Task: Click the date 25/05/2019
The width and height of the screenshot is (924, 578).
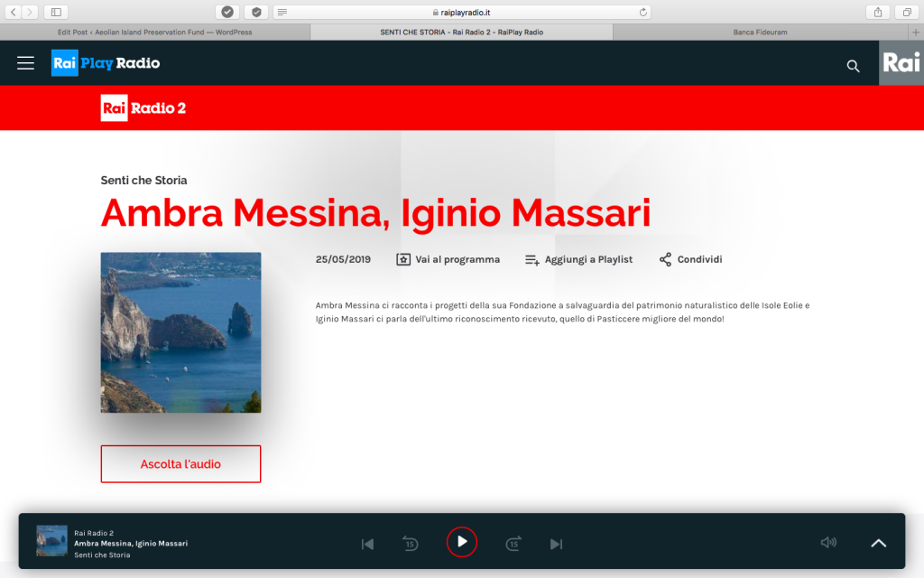Action: pyautogui.click(x=343, y=259)
